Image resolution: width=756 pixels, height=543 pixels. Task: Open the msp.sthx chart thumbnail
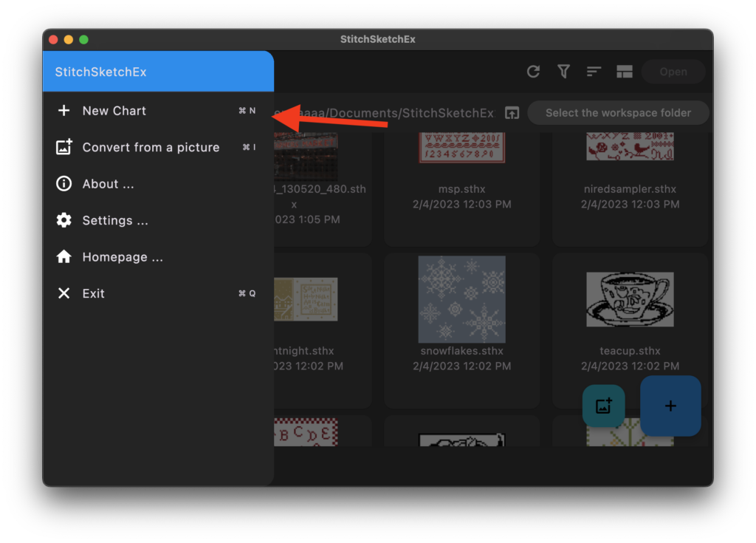(461, 147)
